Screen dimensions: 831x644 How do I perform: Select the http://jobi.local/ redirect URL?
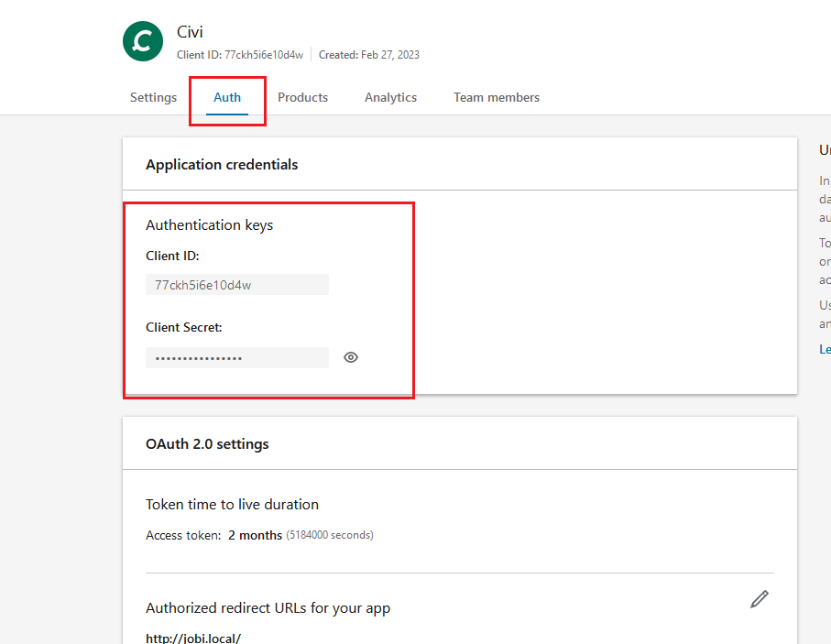(x=193, y=638)
